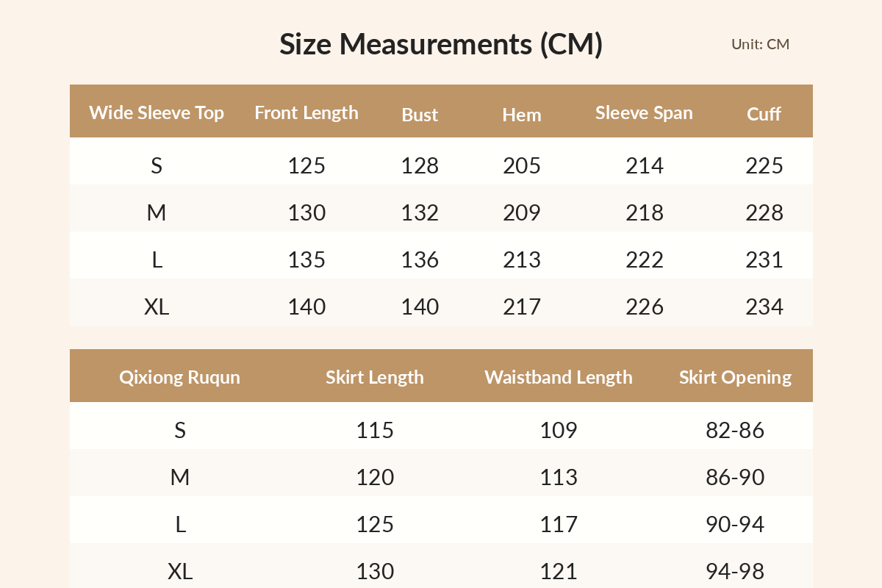882x588 pixels.
Task: Select Hem value 217
Action: pyautogui.click(x=522, y=306)
